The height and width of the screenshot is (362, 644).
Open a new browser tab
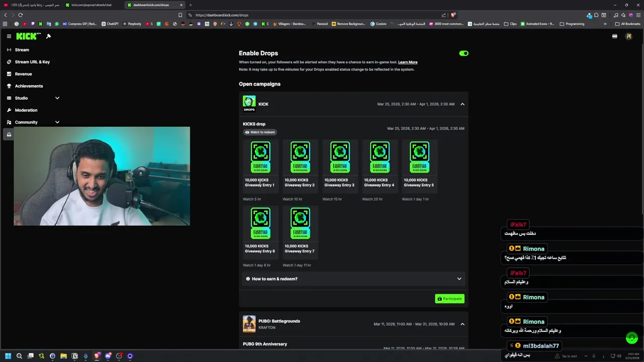coord(191,5)
